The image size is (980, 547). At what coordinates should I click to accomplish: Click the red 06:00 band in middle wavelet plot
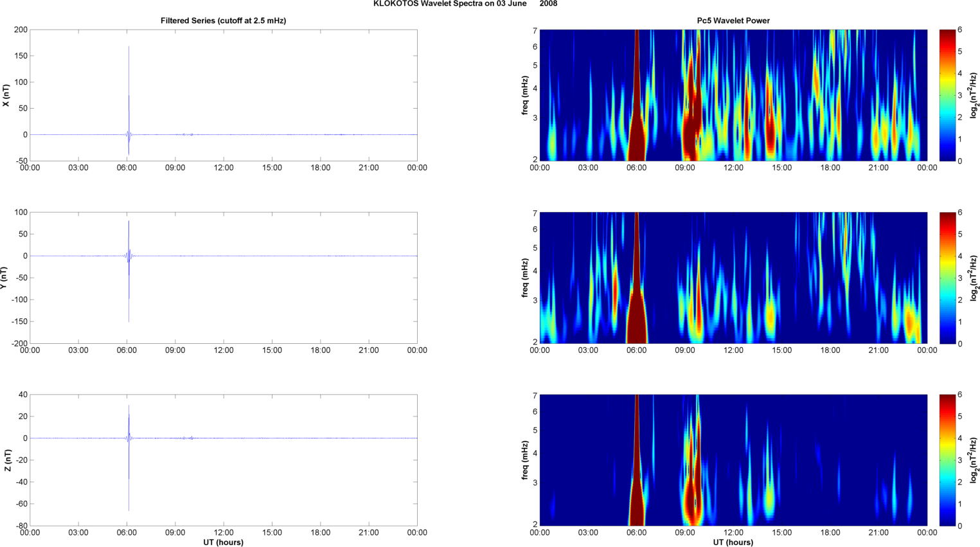[x=636, y=278]
